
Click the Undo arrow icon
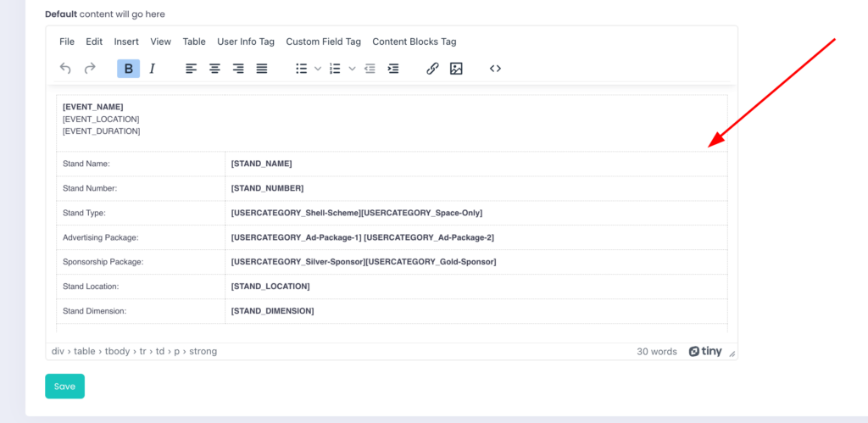tap(65, 69)
